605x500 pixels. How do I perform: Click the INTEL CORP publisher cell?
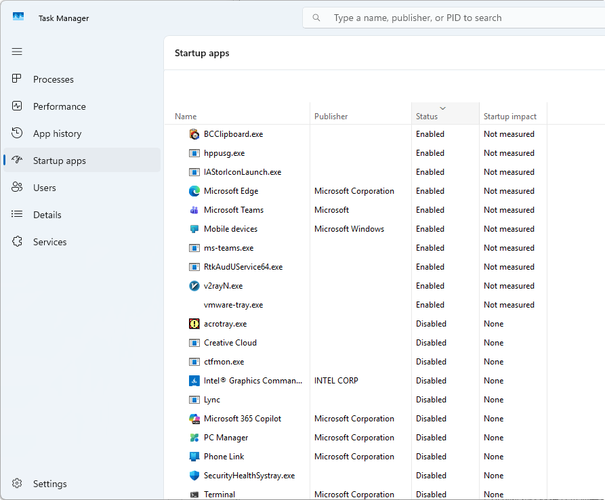[336, 381]
